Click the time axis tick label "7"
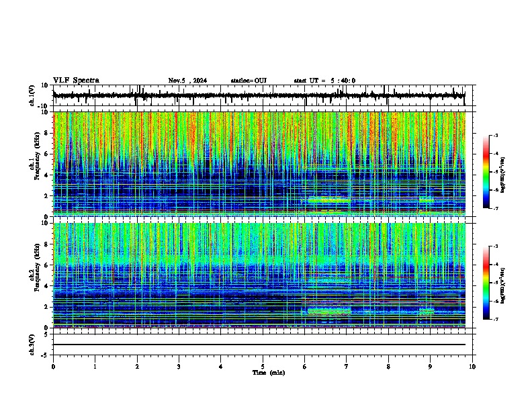The image size is (532, 411). 347,367
